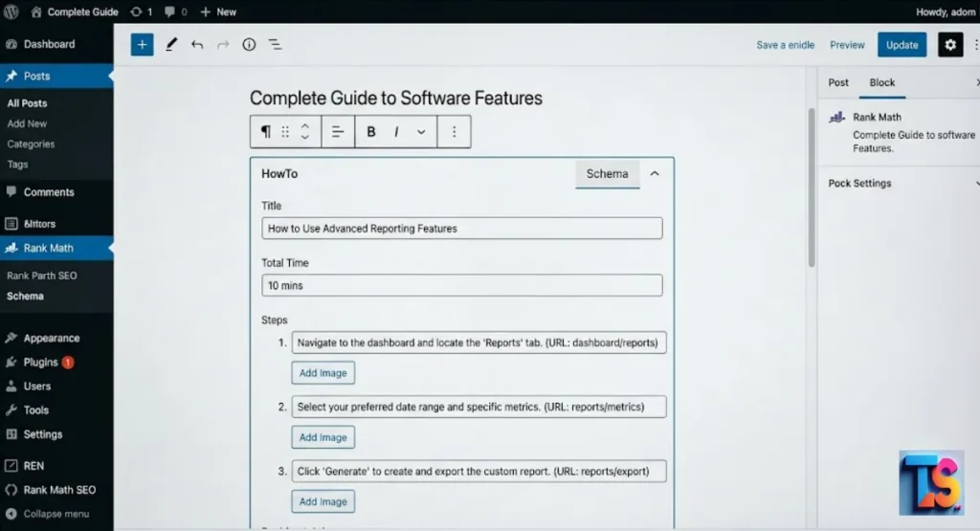The height and width of the screenshot is (531, 980).
Task: Click Collapse menu
Action: click(x=56, y=514)
